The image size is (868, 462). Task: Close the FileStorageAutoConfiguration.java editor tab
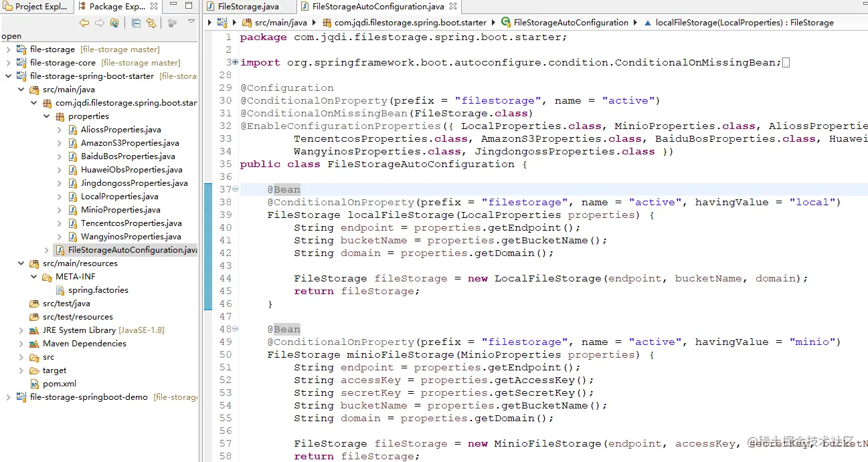click(x=452, y=7)
